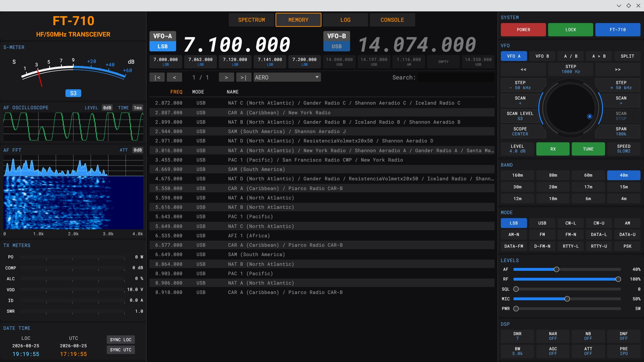Open AF FFT ATT 0dB selector
Screen dimensions: 644x362
tap(138, 150)
